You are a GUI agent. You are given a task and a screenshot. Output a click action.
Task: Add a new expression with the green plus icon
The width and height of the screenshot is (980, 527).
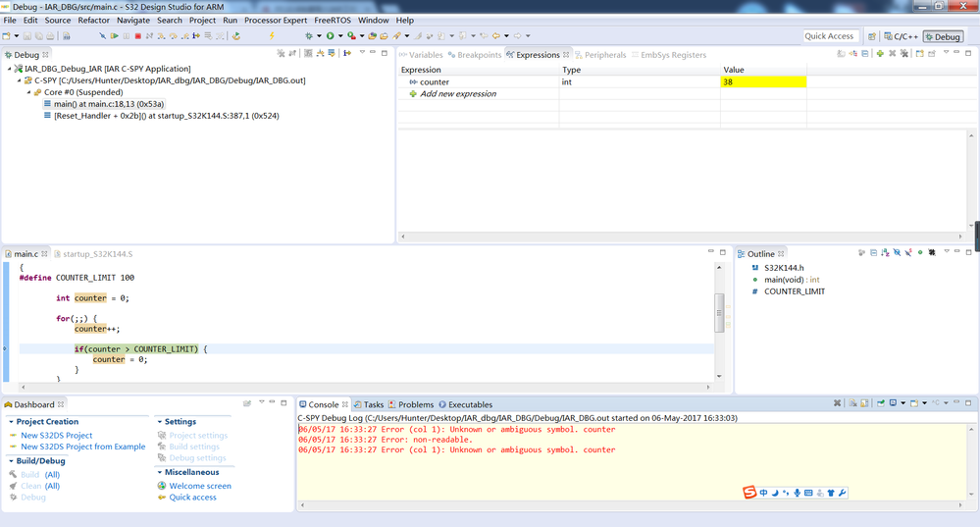[880, 54]
